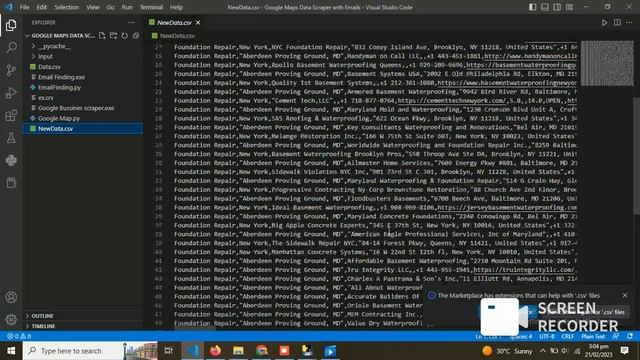Image resolution: width=640 pixels, height=360 pixels.
Task: Toggle the primary side bar layout icon
Action: click(x=533, y=7)
